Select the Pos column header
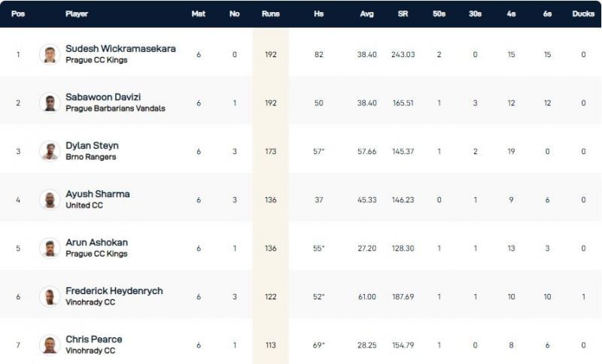This screenshot has width=602, height=364. [18, 14]
